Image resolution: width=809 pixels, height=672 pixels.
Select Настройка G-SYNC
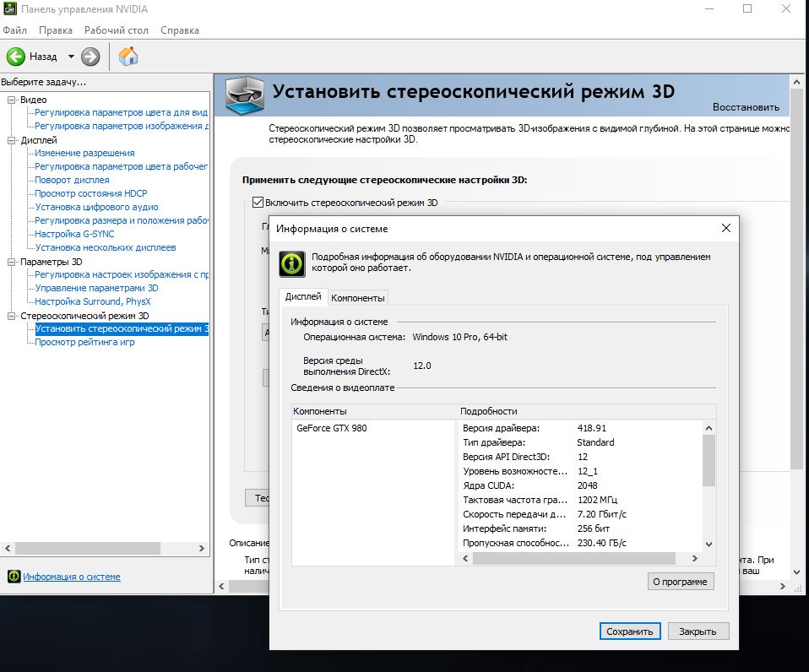(x=74, y=234)
